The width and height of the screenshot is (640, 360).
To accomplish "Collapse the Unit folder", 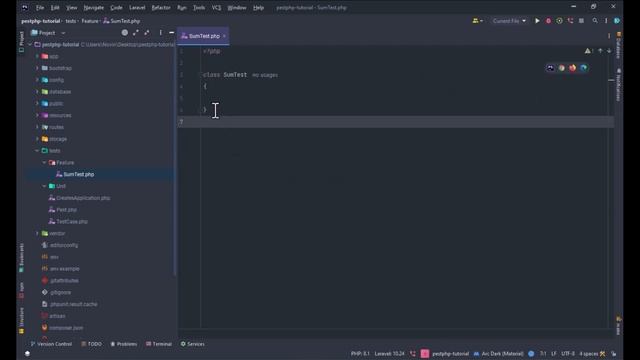I will 44,186.
